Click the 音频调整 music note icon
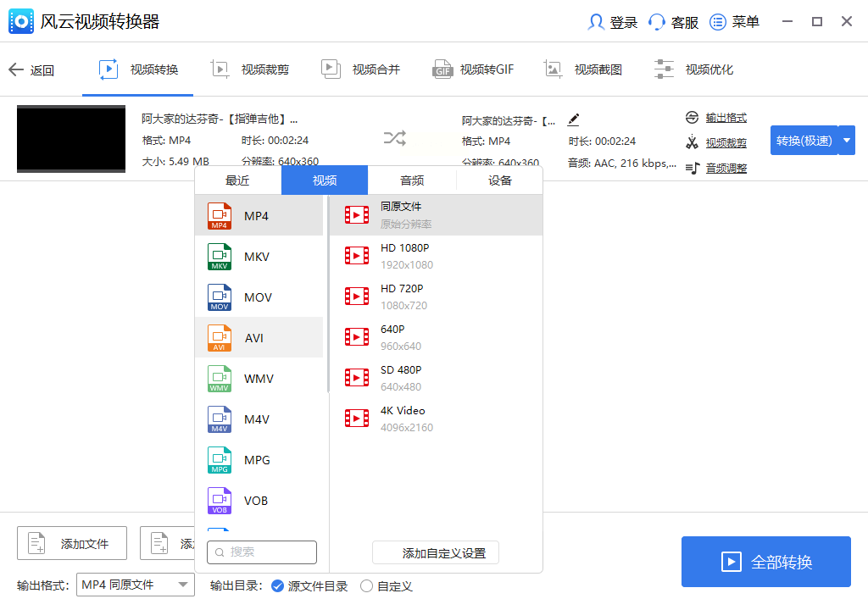 [x=692, y=168]
